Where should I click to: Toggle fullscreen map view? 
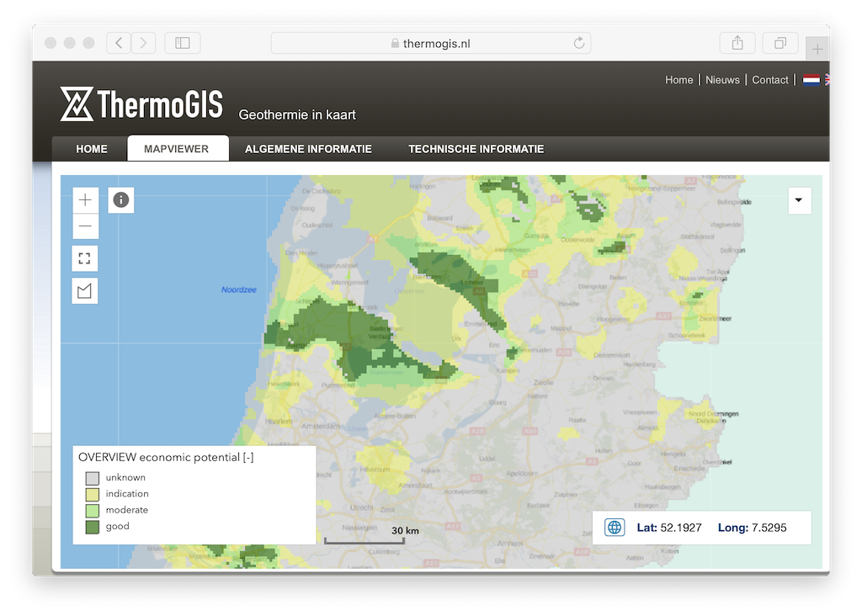click(85, 258)
